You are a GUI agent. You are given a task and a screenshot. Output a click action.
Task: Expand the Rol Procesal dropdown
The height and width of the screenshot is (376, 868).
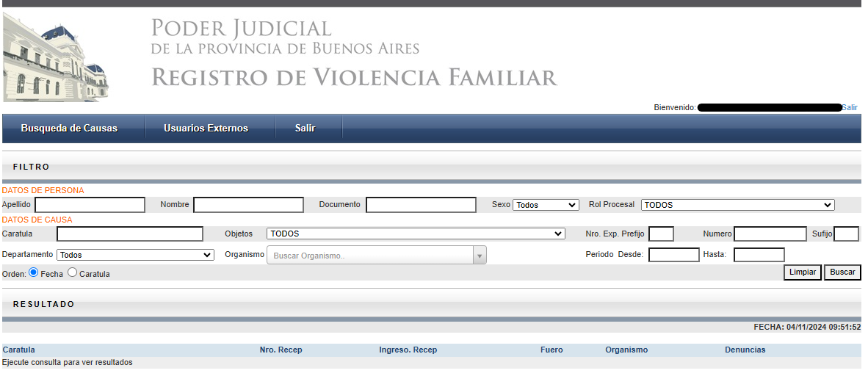(x=737, y=205)
